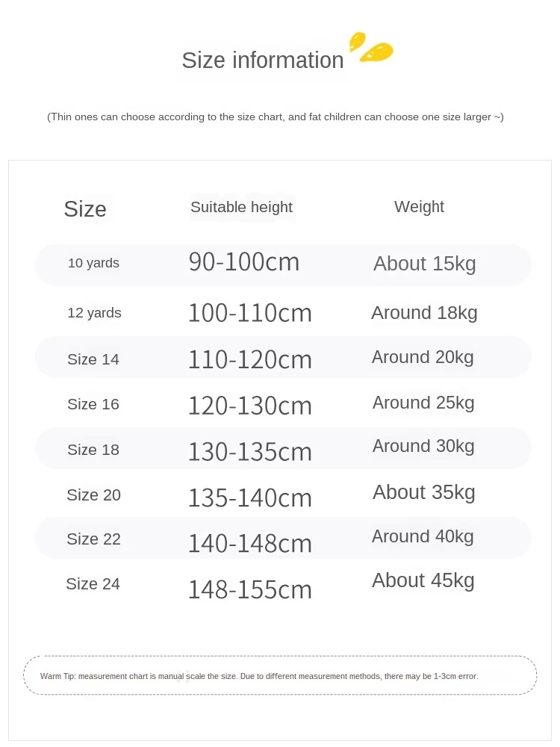The image size is (560, 747).
Task: Select the "Size 16" row label
Action: 93,404
